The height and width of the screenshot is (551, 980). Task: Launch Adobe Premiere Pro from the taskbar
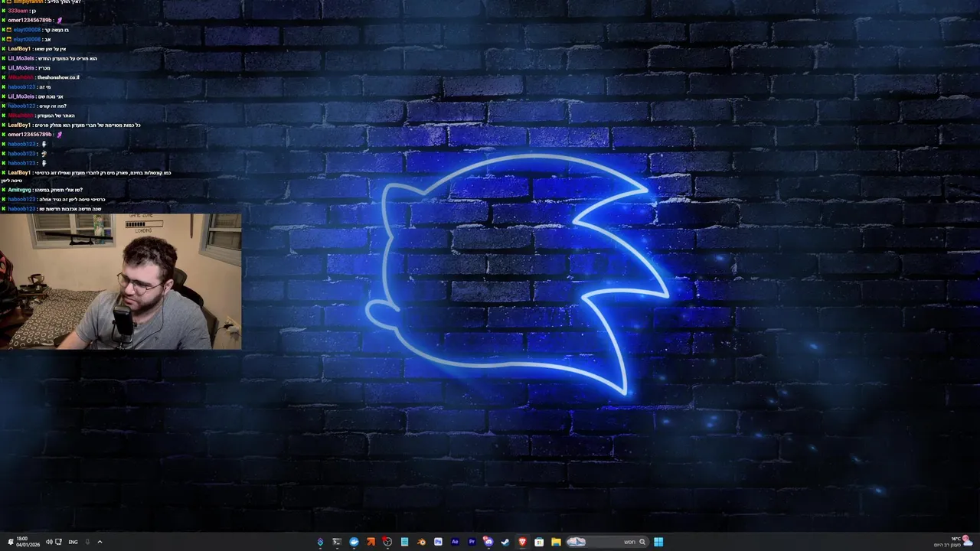click(x=472, y=542)
